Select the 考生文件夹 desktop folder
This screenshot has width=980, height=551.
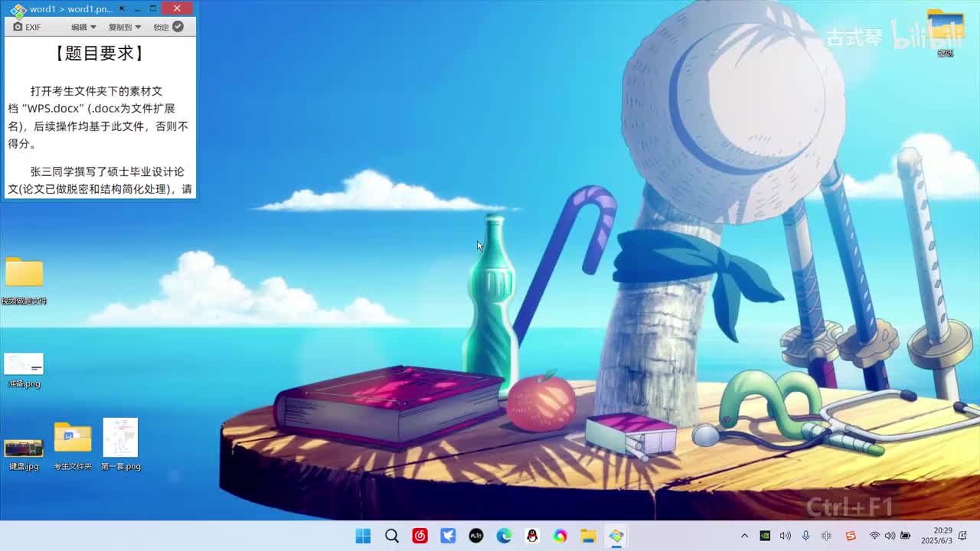point(73,445)
